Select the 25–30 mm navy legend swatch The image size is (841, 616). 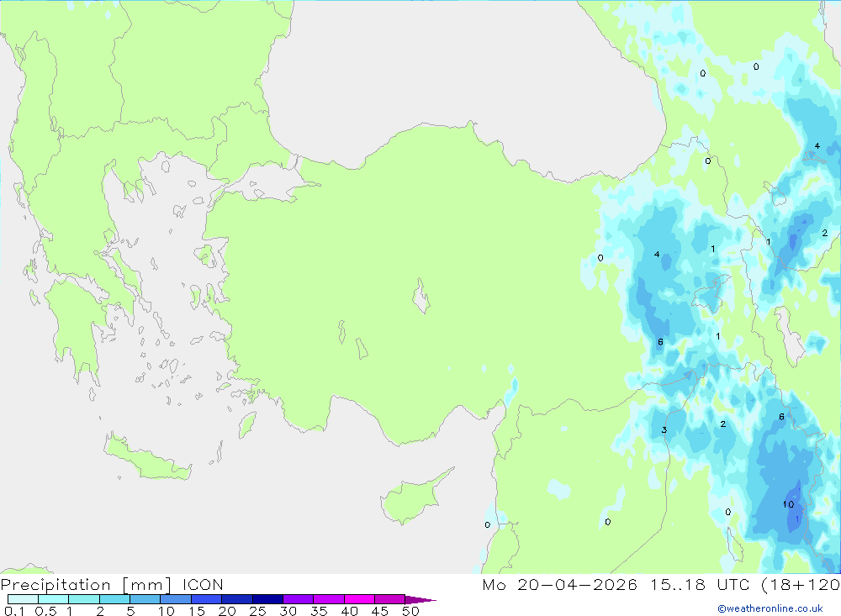(267, 599)
